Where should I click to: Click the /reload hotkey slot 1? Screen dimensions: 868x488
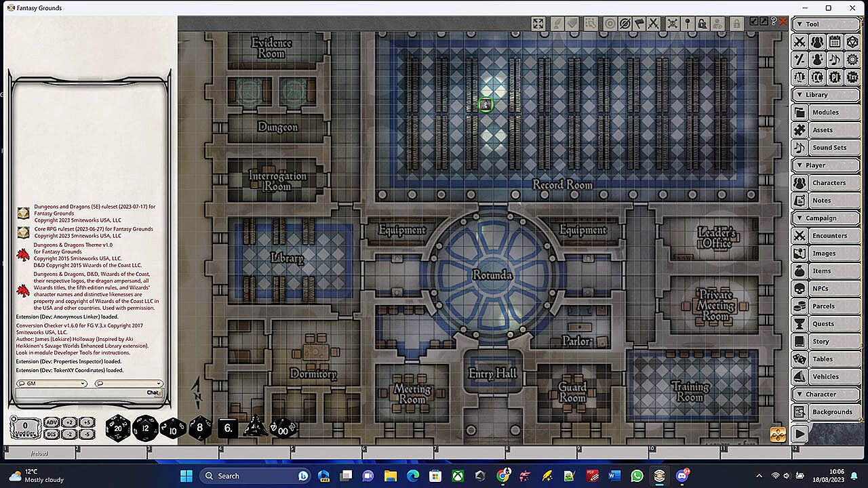point(40,452)
